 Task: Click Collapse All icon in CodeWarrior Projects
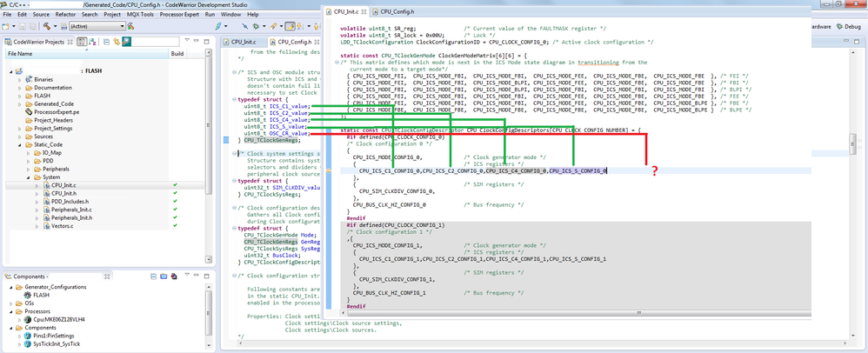(106, 42)
